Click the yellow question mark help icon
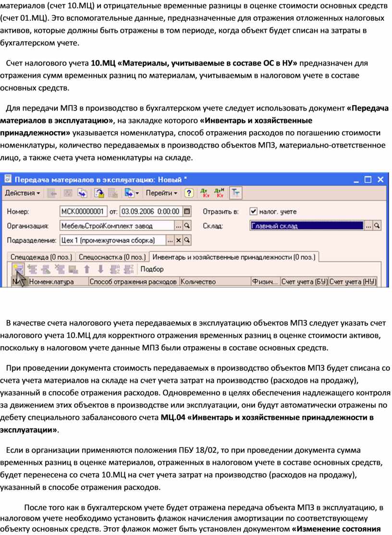The width and height of the screenshot is (392, 535). [188, 193]
